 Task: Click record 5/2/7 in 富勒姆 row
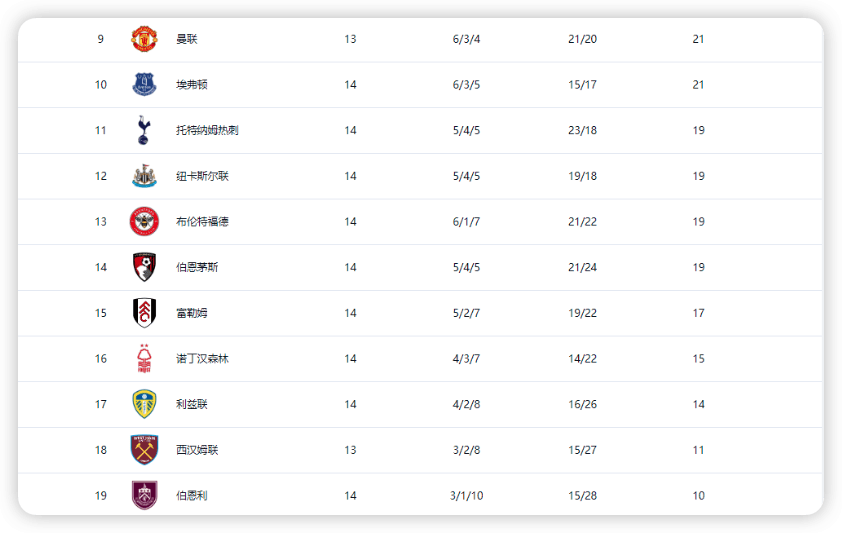(x=466, y=312)
